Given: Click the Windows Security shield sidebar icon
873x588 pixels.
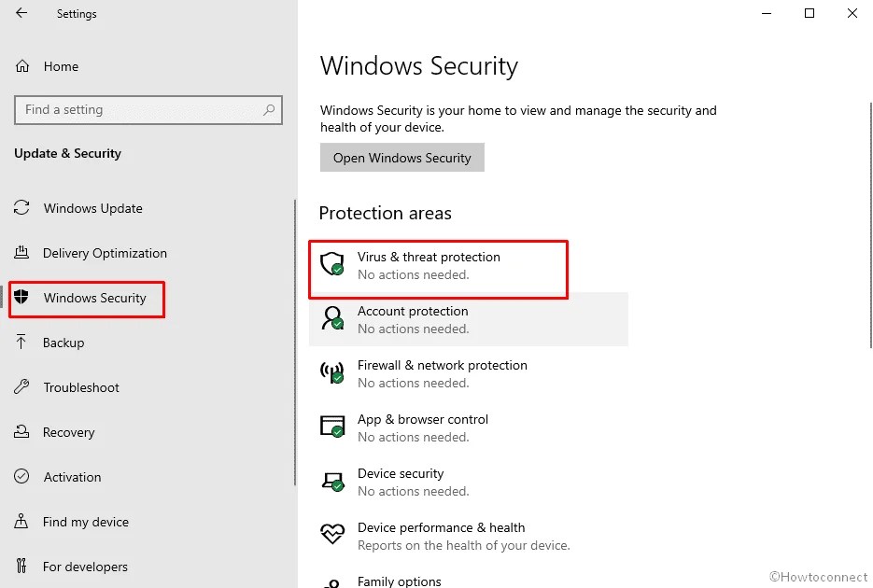Looking at the screenshot, I should pyautogui.click(x=21, y=298).
